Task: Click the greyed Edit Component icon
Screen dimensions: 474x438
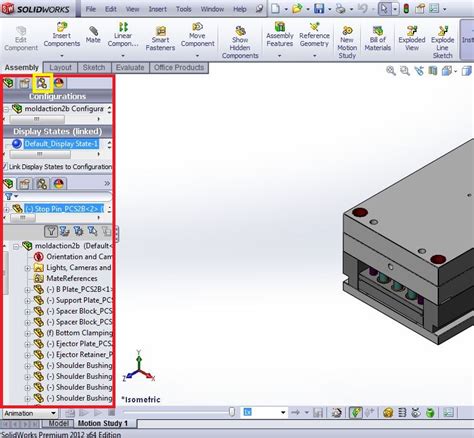Action: [21, 31]
